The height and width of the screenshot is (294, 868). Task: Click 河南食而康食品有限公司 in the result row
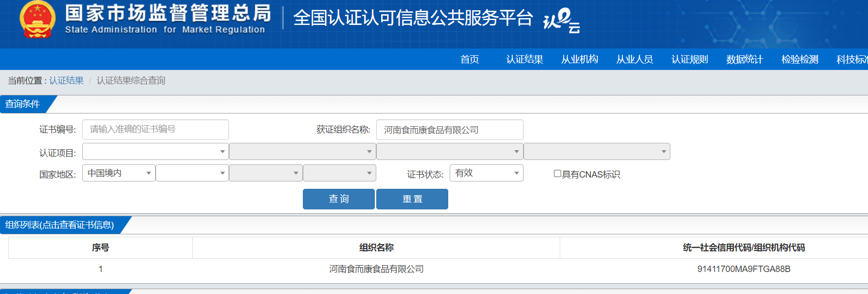point(376,269)
